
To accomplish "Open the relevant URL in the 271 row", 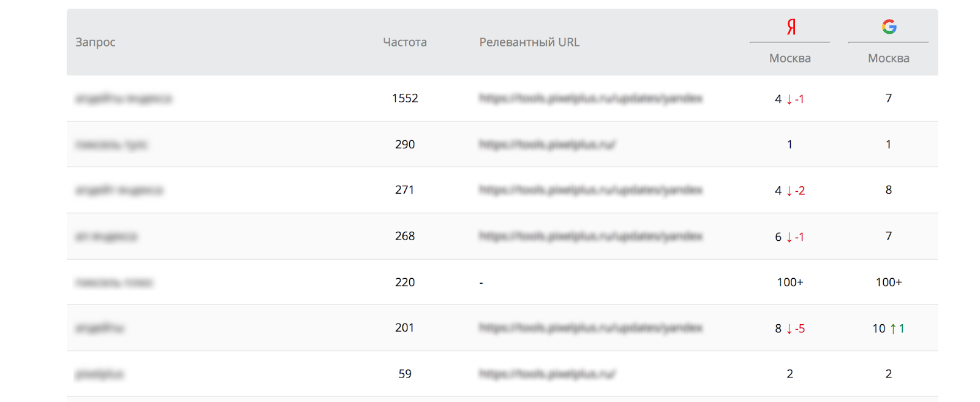I will (x=590, y=190).
